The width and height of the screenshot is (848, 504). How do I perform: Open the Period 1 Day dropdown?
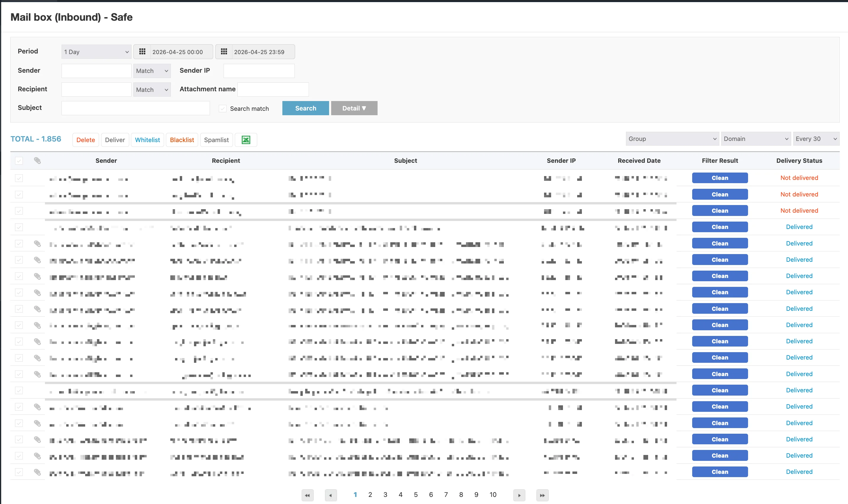96,52
